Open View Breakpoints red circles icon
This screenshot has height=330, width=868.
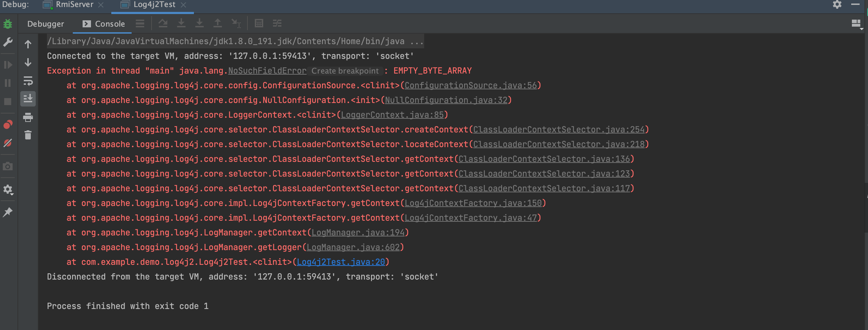[x=8, y=124]
